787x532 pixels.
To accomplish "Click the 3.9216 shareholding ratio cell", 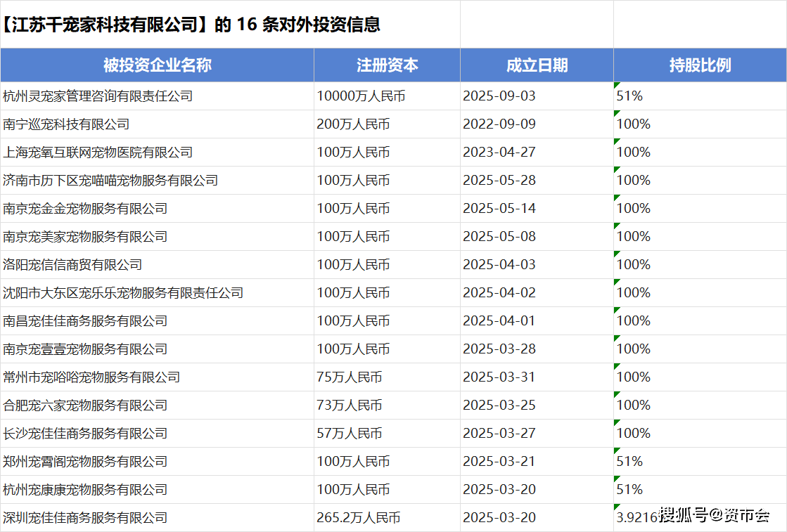I will 636,518.
